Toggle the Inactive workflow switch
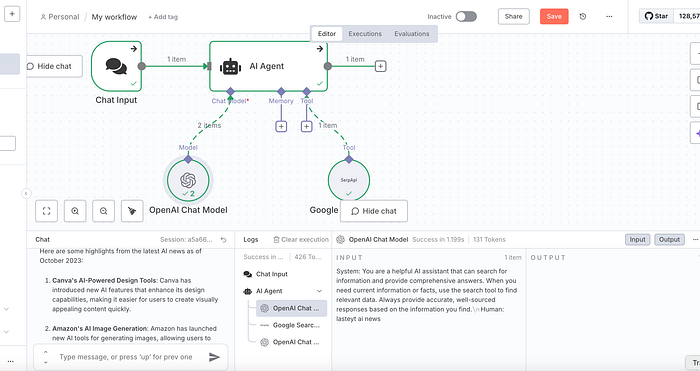700x371 pixels. point(466,17)
